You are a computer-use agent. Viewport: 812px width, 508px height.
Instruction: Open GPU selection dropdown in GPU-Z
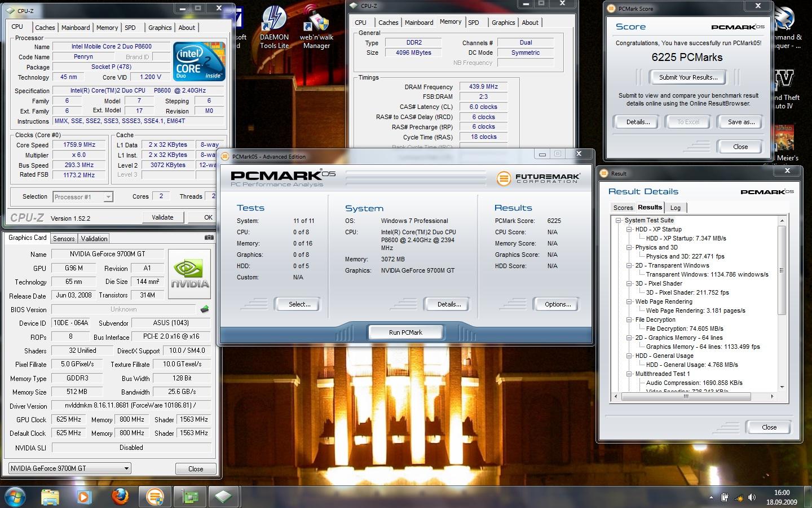[70, 468]
